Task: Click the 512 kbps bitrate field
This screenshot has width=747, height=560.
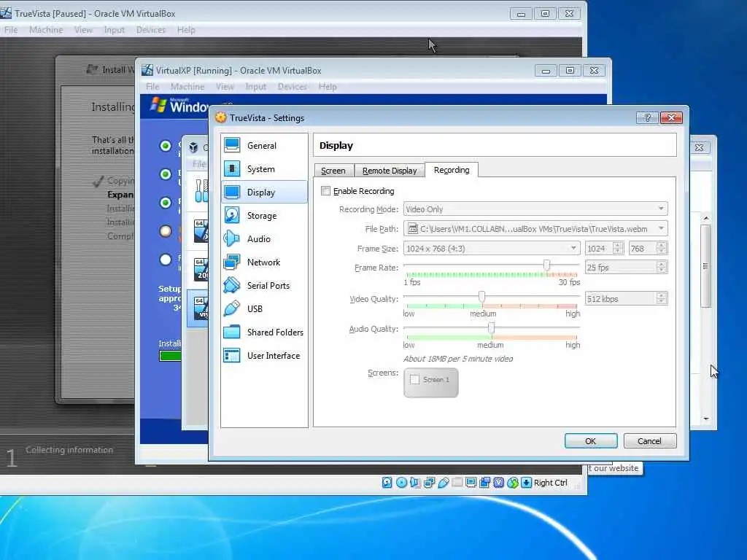Action: click(x=621, y=298)
